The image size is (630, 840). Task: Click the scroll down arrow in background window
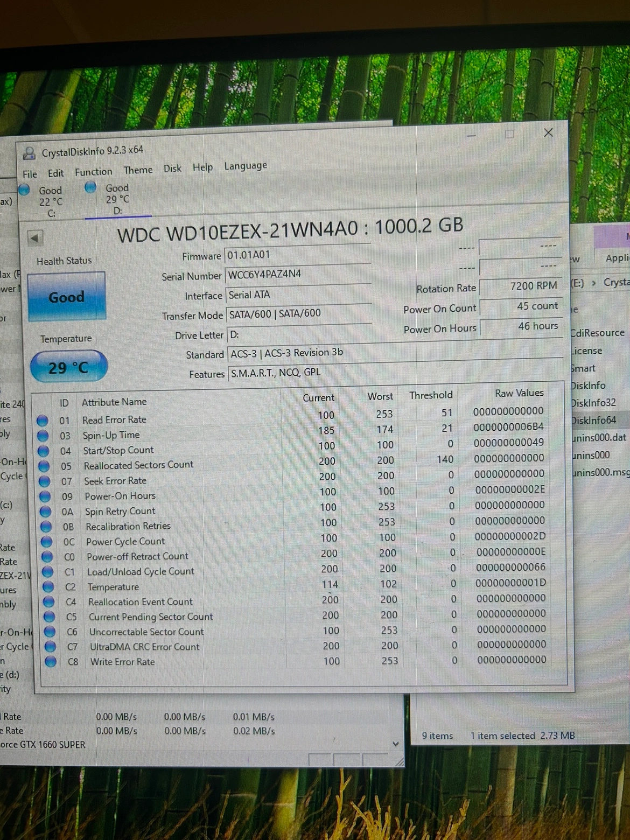pos(396,744)
